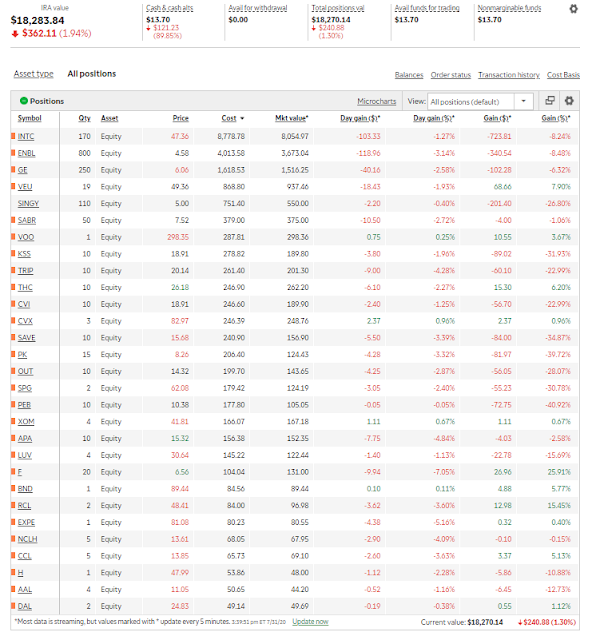Viewport: 592px width, 640px height.
Task: Expand the View dropdown arrow
Action: tap(523, 101)
